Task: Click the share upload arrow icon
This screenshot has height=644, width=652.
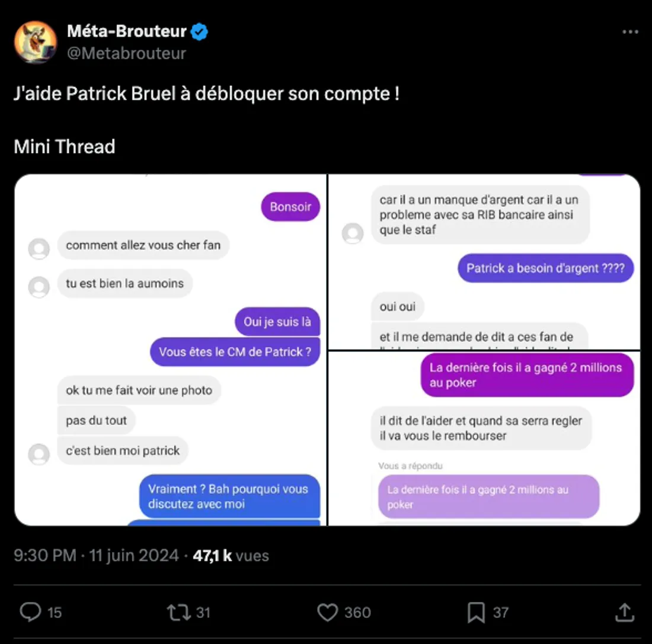Action: (625, 612)
